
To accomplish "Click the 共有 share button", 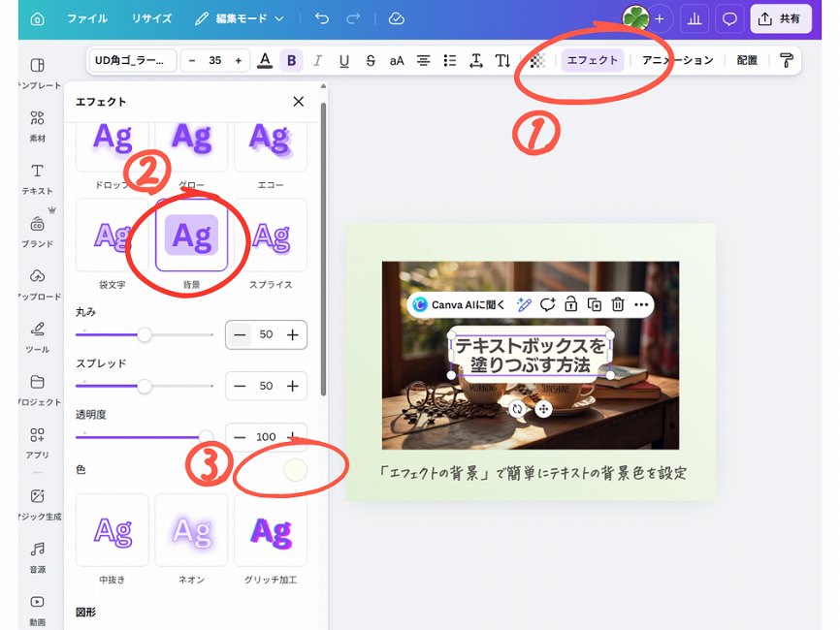I will point(781,18).
